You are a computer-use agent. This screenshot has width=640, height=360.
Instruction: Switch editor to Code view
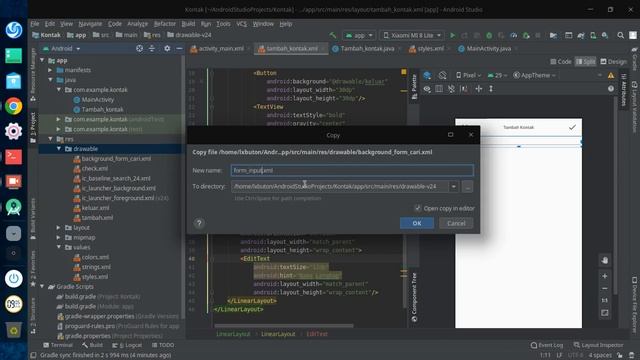pyautogui.click(x=560, y=62)
